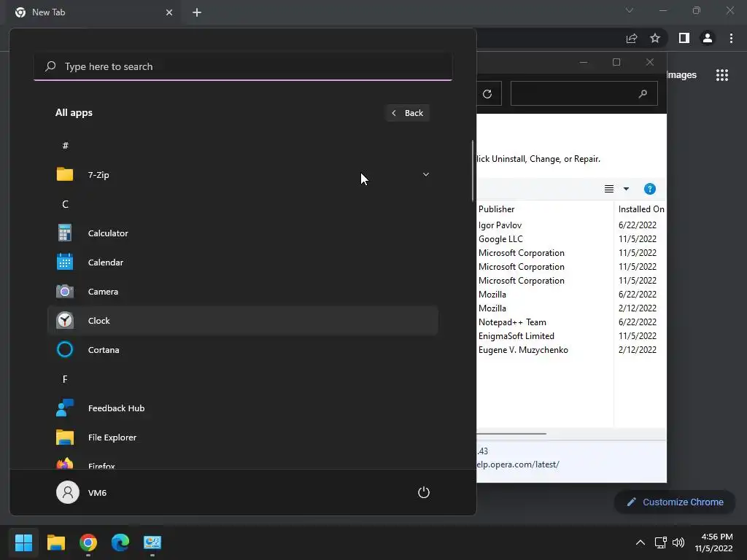747x560 pixels.
Task: Open the Power options button
Action: pos(424,492)
